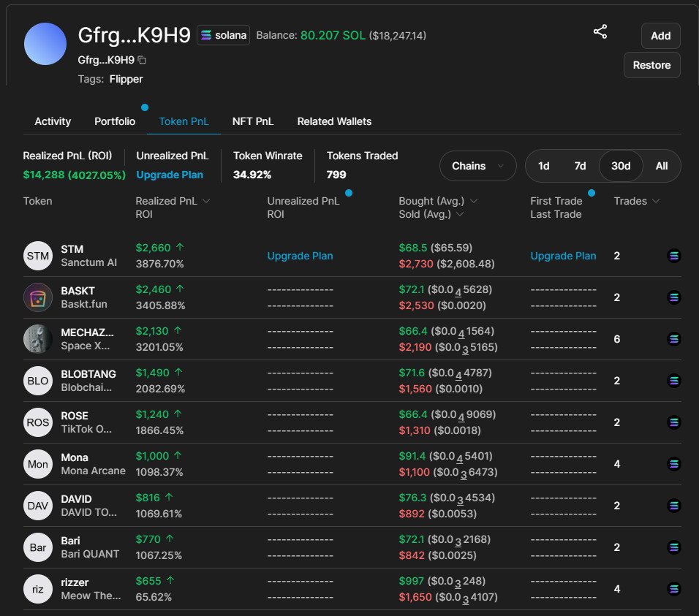Click the Restore button
The image size is (699, 616).
coord(651,65)
